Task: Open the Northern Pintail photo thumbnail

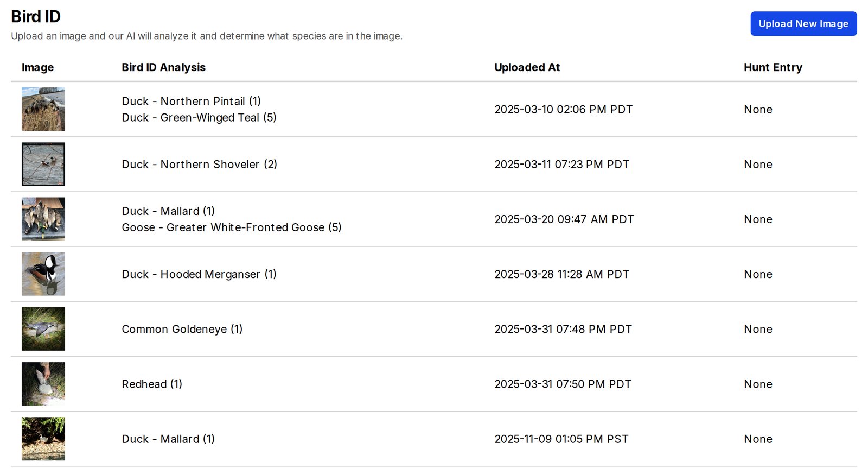Action: click(43, 109)
